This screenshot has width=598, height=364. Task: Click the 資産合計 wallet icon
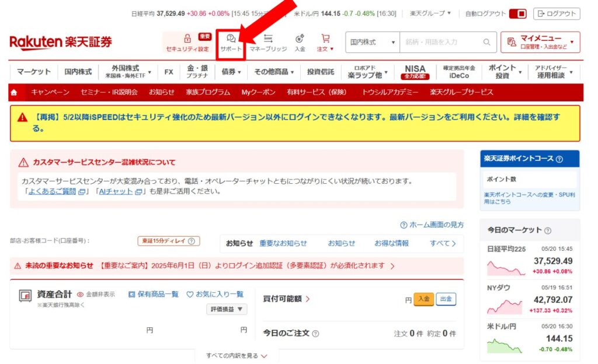point(25,296)
